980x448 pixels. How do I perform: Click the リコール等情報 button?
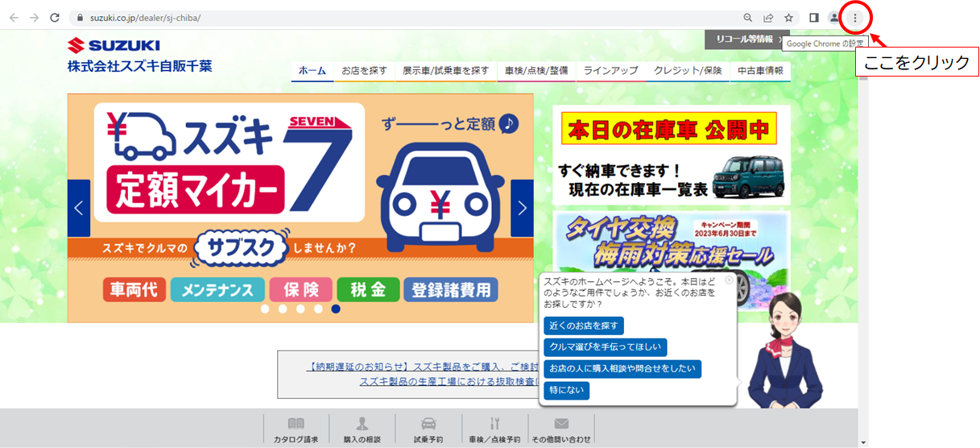744,39
